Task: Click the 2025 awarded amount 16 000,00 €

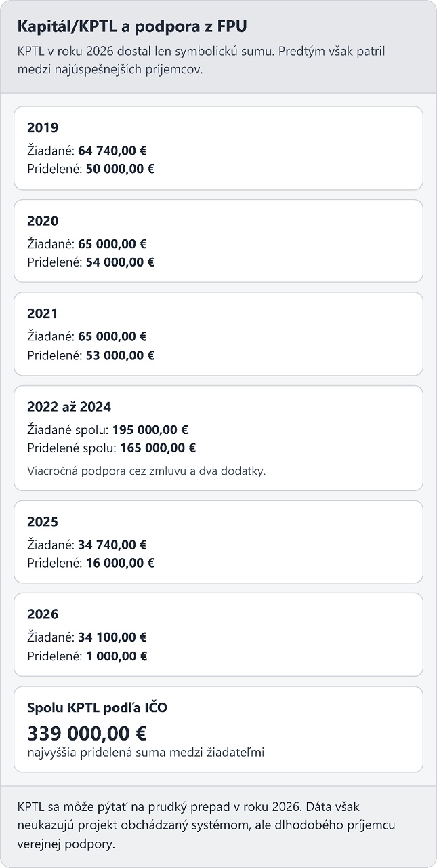Action: click(120, 563)
